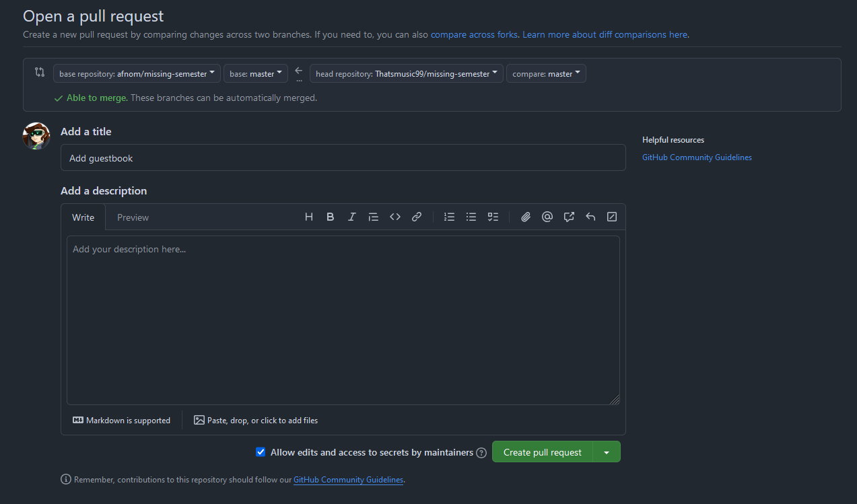Apply italic formatting from the toolbar
Viewport: 857px width, 504px height.
coord(351,216)
